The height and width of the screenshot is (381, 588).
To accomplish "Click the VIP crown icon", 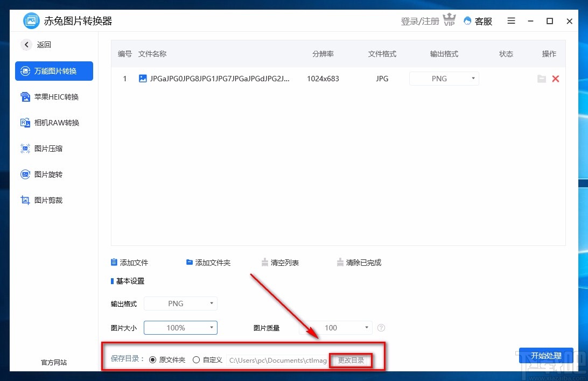I will point(449,20).
